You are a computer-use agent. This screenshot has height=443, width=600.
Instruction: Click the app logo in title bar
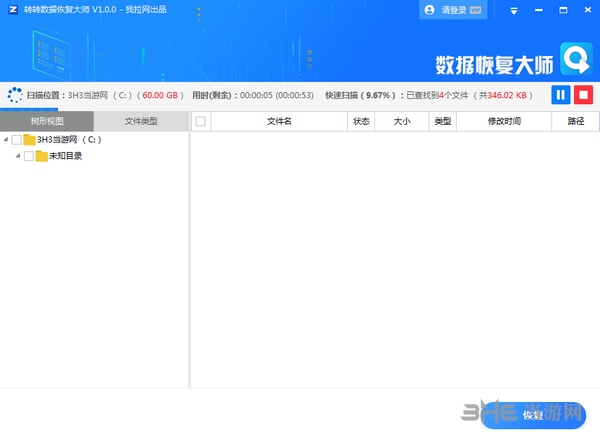tap(13, 10)
